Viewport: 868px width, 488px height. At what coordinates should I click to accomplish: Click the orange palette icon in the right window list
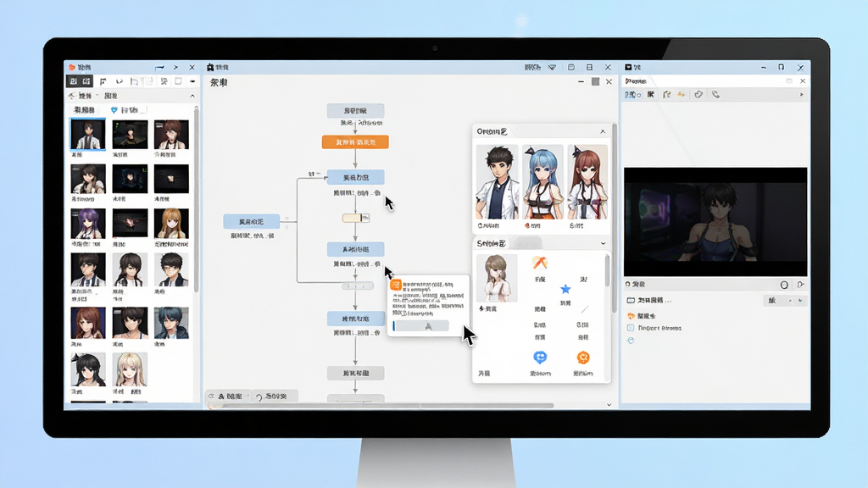[x=631, y=316]
